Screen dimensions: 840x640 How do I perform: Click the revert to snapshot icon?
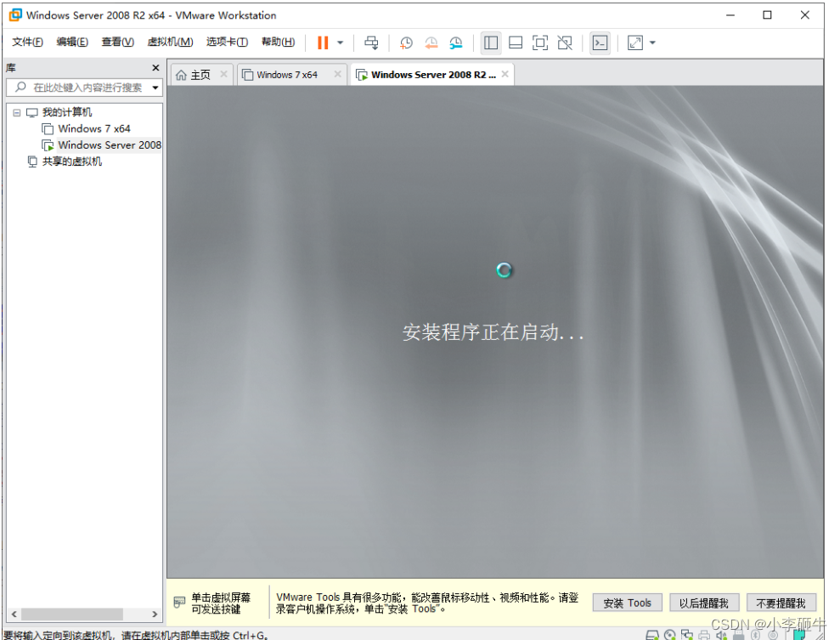(431, 42)
